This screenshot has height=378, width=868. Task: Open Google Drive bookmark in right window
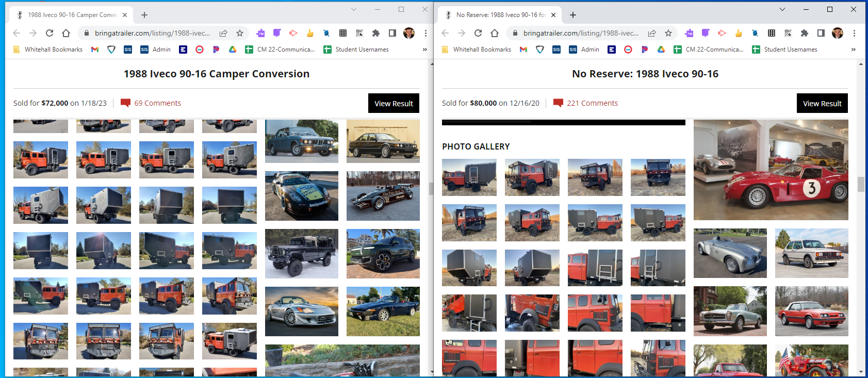coord(661,50)
